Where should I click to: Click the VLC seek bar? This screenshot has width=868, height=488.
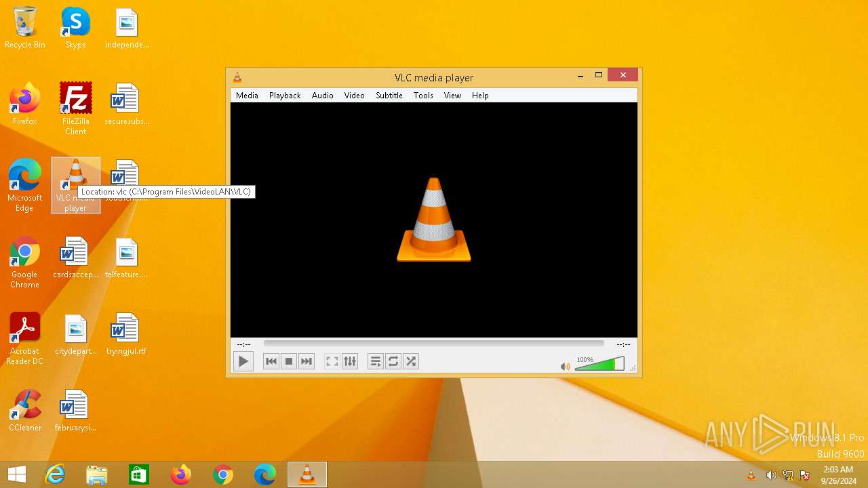click(433, 344)
